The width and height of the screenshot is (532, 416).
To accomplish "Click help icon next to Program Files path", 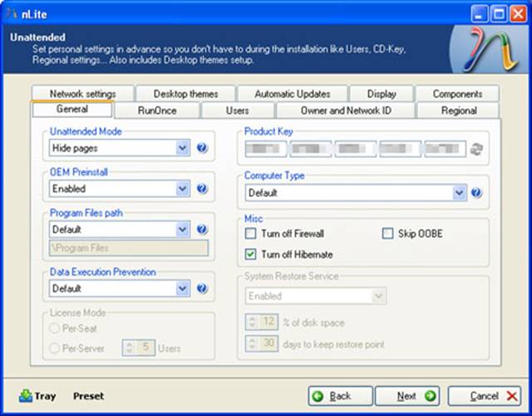I will pyautogui.click(x=202, y=230).
